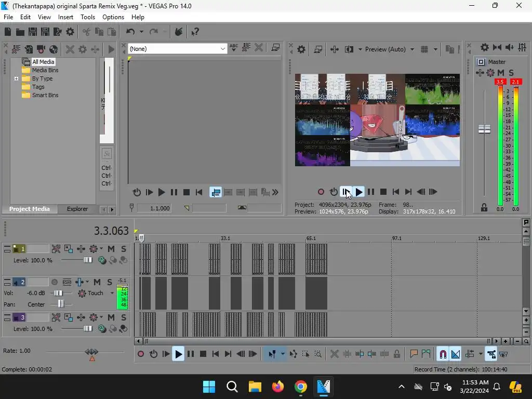Click the Master bus volume fader
The width and height of the screenshot is (532, 399).
coord(484,129)
